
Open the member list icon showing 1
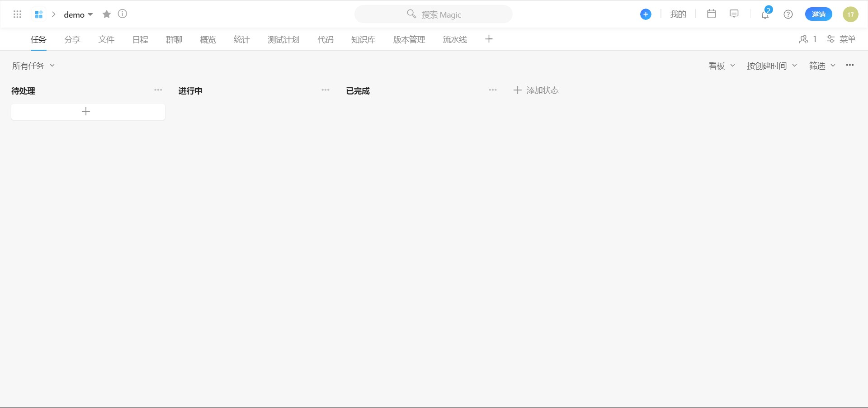tap(807, 39)
